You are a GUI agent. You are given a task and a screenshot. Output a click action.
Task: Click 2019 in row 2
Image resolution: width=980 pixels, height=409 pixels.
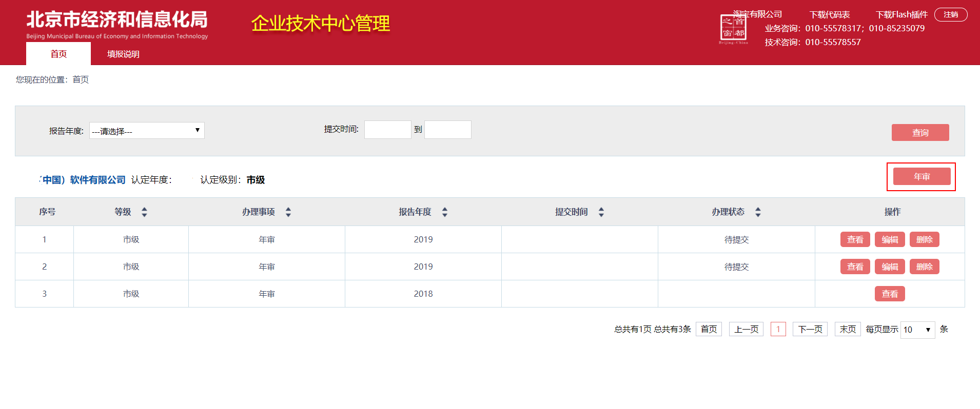click(x=423, y=267)
